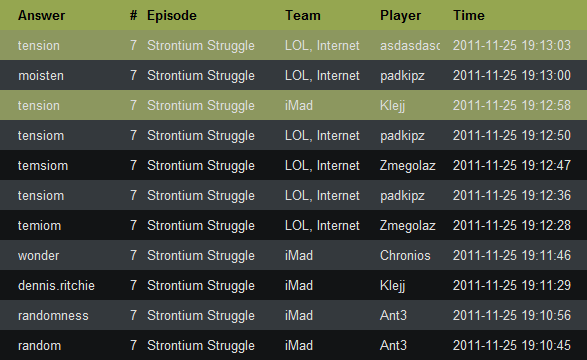Viewport: 587px width, 360px height.
Task: Click LOL, Internet team in moisten row
Action: point(322,76)
